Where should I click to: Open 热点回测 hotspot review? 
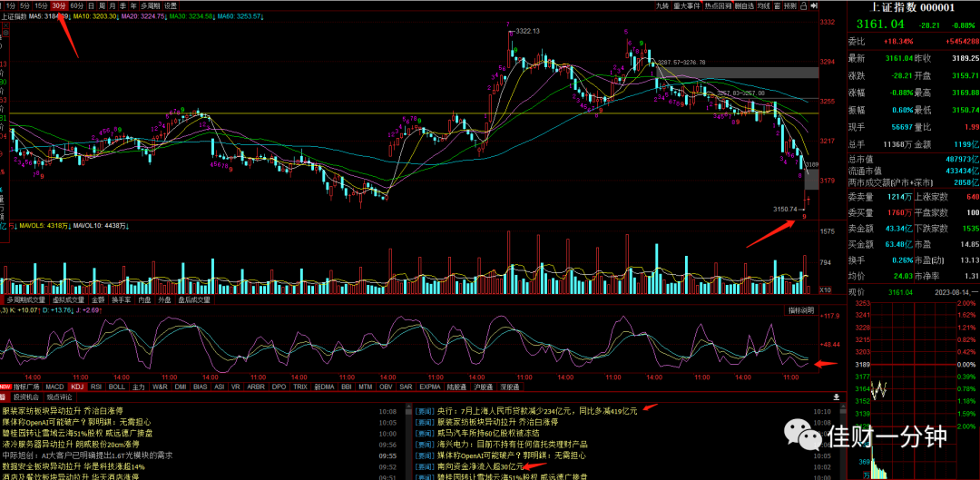(718, 5)
